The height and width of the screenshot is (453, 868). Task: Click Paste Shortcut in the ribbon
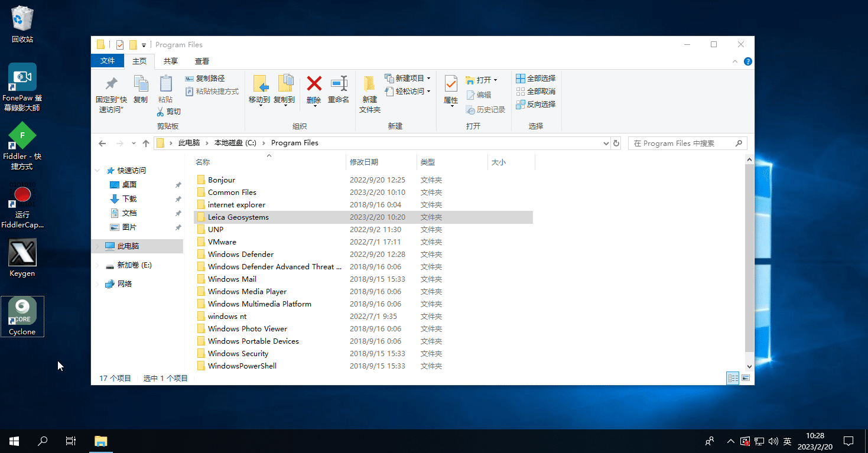(x=212, y=92)
